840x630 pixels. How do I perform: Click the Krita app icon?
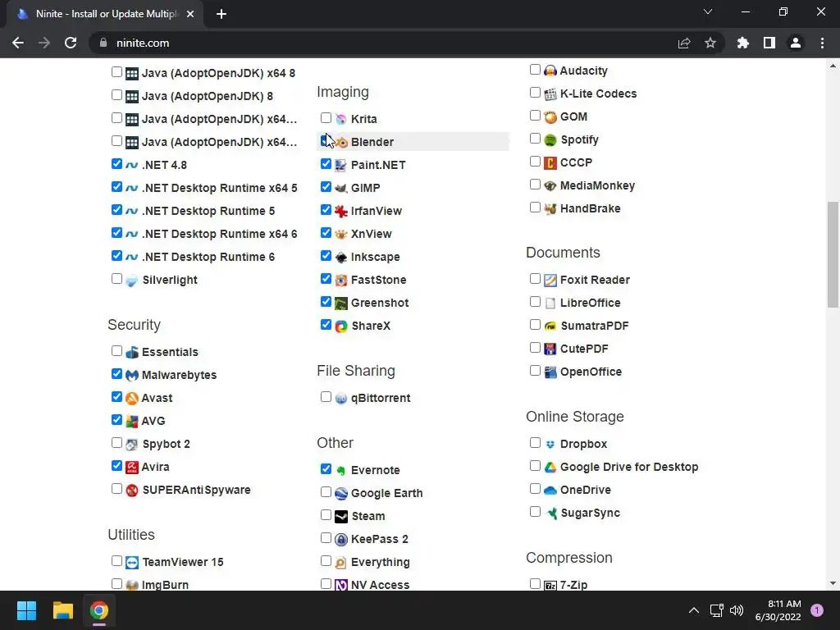click(340, 119)
